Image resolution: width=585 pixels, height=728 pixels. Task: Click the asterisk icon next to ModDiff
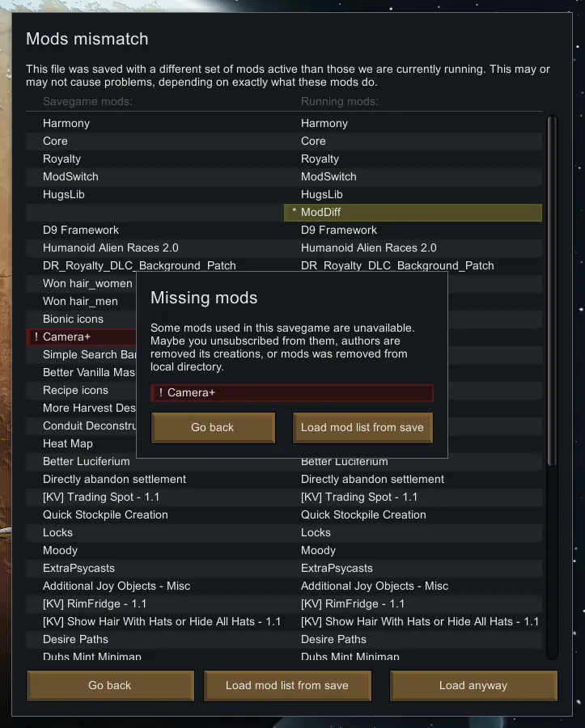point(294,212)
